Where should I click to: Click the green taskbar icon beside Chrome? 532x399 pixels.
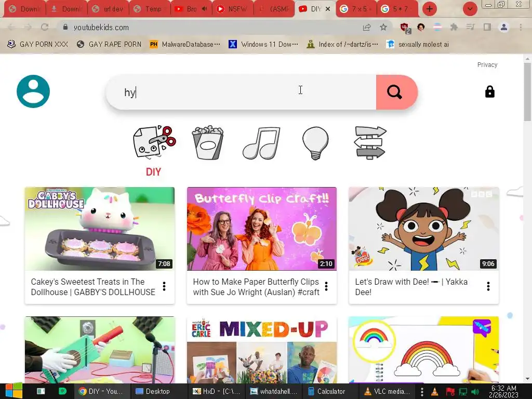point(62,391)
